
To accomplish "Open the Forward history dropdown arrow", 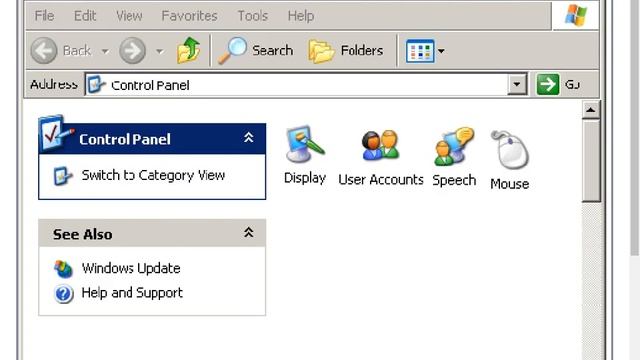I will (160, 51).
